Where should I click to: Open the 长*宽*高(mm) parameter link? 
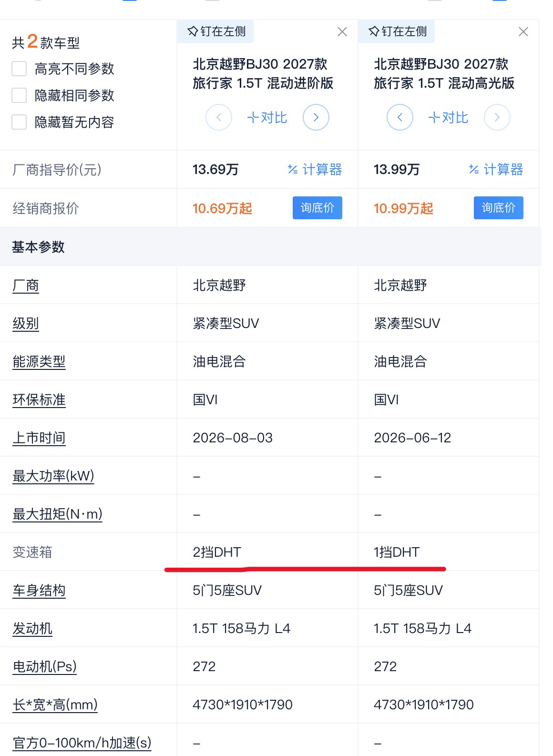(x=55, y=705)
